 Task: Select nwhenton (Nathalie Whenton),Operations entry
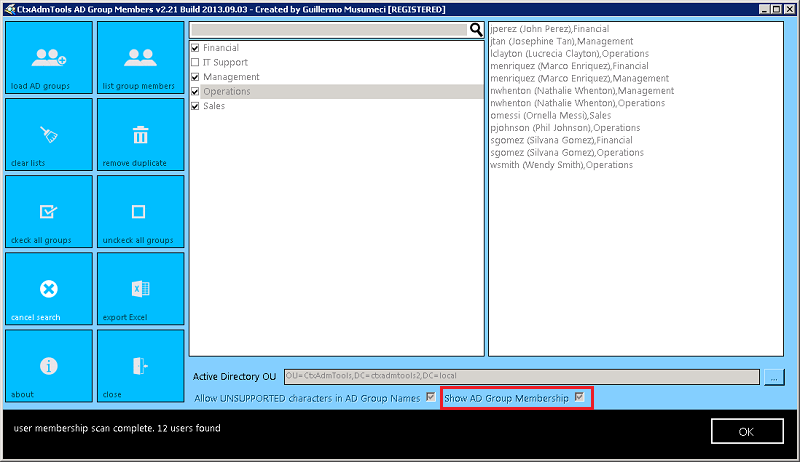578,103
